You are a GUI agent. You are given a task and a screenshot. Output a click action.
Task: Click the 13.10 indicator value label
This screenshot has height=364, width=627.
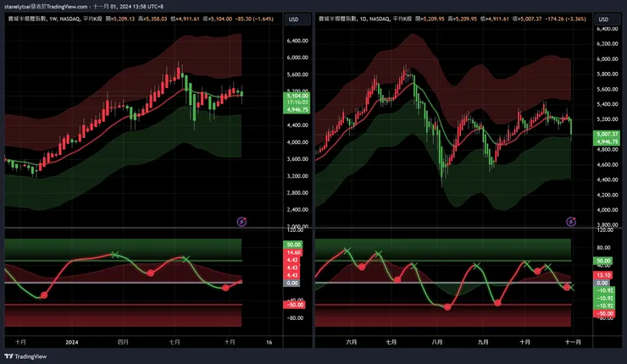pyautogui.click(x=603, y=275)
